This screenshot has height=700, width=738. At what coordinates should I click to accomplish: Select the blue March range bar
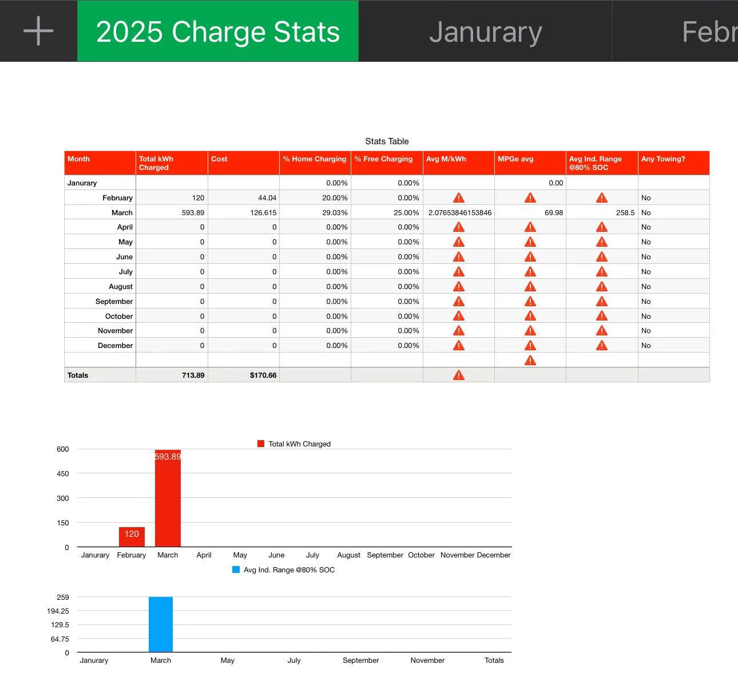coord(161,624)
